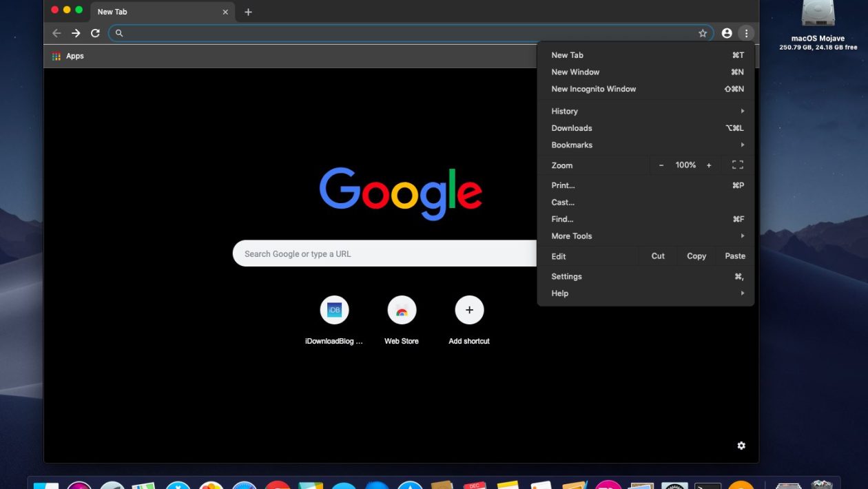Image resolution: width=868 pixels, height=489 pixels.
Task: Expand the Bookmarks submenu
Action: 645,145
